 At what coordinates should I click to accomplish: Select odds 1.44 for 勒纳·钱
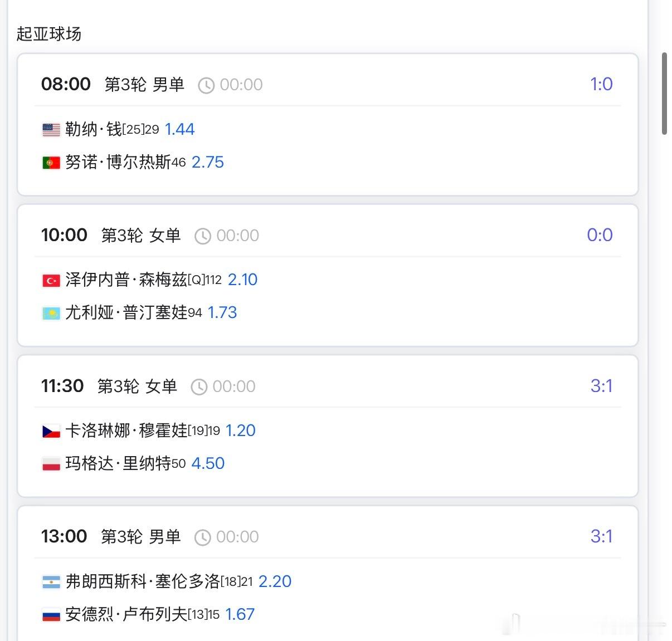pos(180,129)
